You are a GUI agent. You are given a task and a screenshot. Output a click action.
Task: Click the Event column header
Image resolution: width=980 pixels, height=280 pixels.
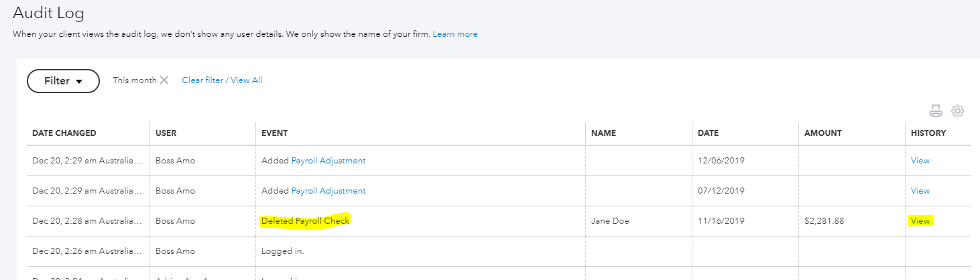pyautogui.click(x=274, y=133)
